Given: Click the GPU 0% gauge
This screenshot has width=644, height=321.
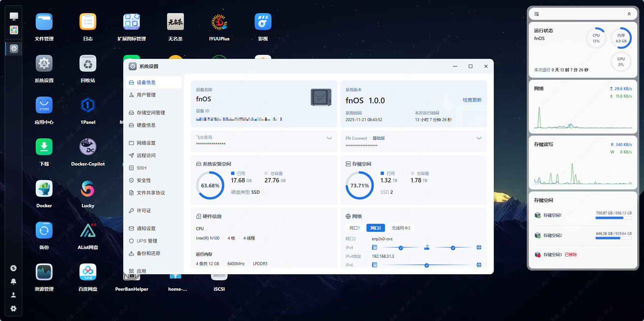Looking at the screenshot, I should coord(621,62).
